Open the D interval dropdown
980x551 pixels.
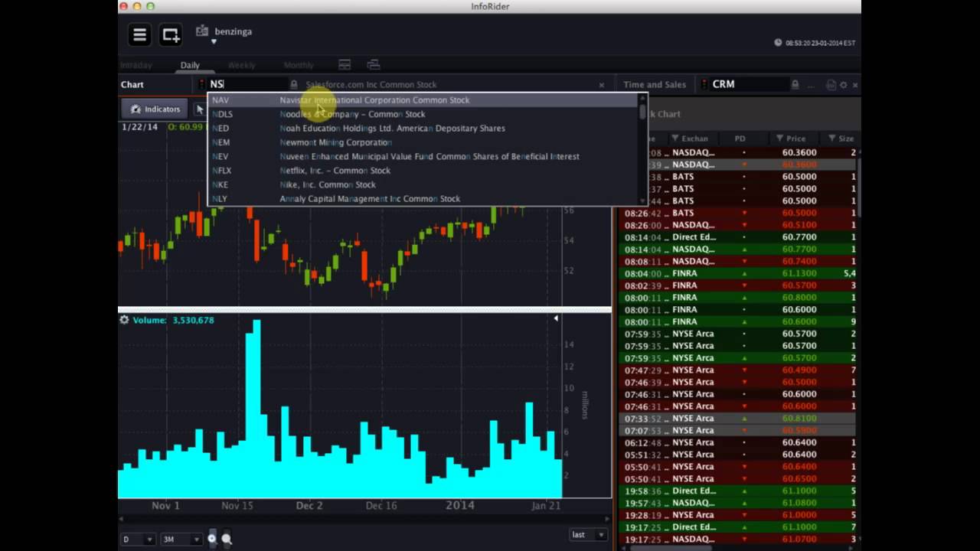[138, 539]
